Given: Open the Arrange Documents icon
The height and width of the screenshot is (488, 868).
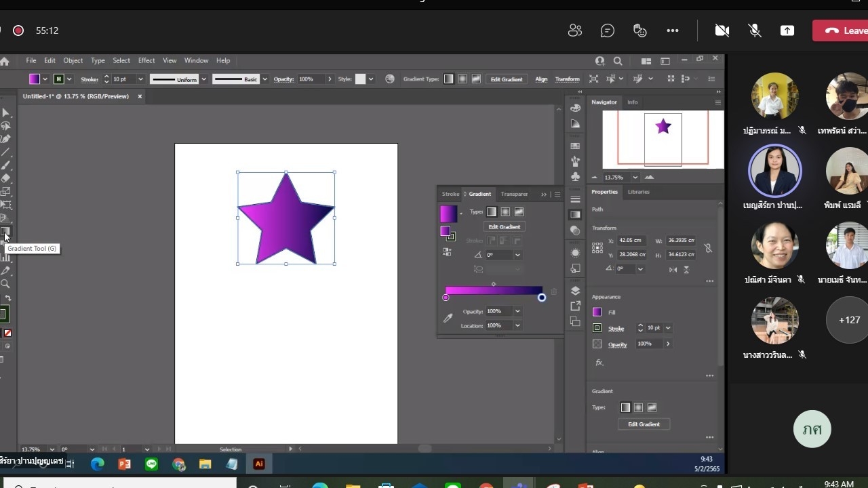Looking at the screenshot, I should tap(646, 61).
